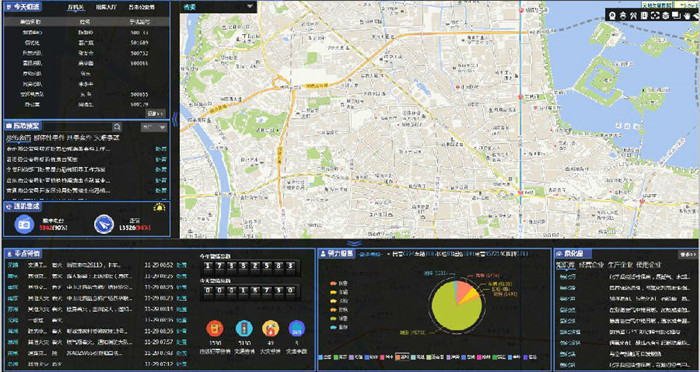
Task: Click the magnifier search icon beside the search field
Action: pos(117,127)
